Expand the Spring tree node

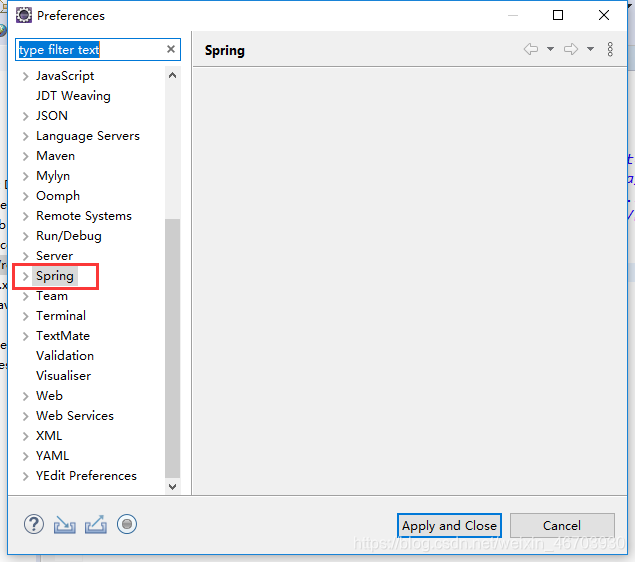26,276
